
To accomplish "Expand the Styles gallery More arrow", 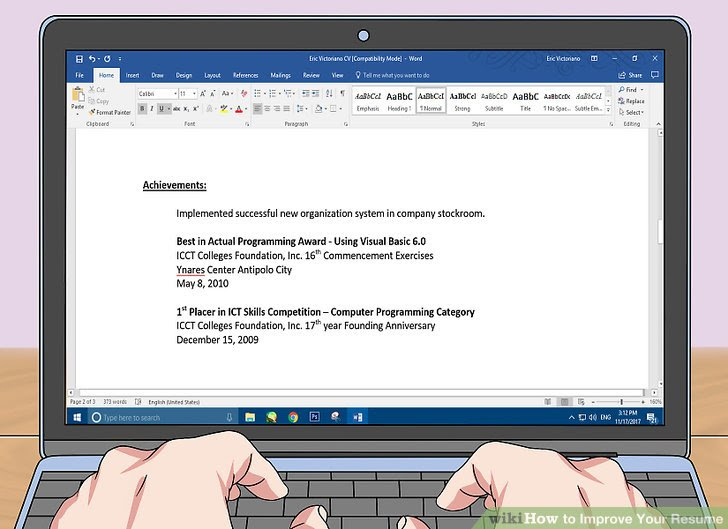I will pos(608,110).
